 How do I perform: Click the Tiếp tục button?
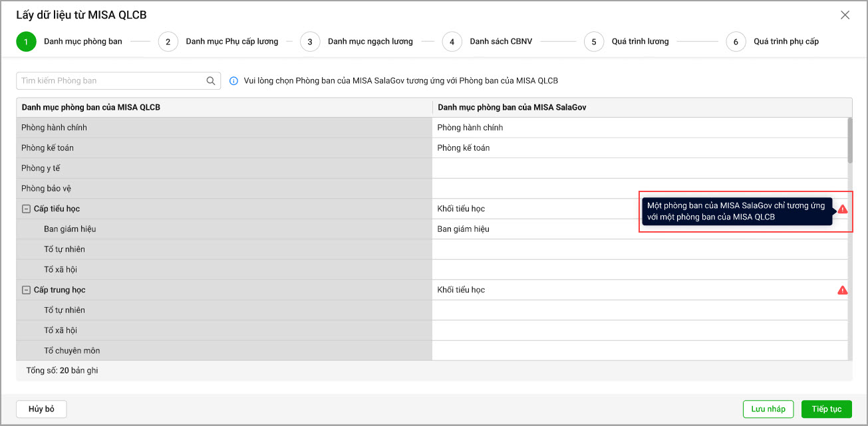[x=826, y=409]
